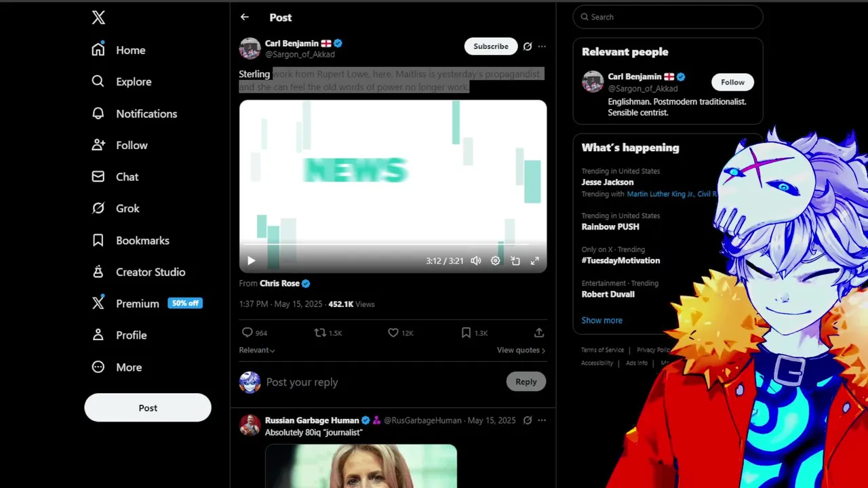Open Notifications in sidebar

coord(134,113)
